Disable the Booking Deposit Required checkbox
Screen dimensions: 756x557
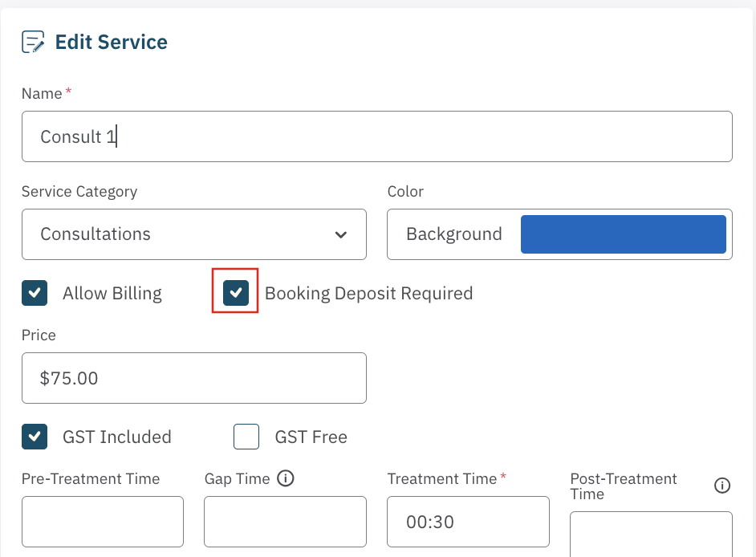click(x=236, y=294)
